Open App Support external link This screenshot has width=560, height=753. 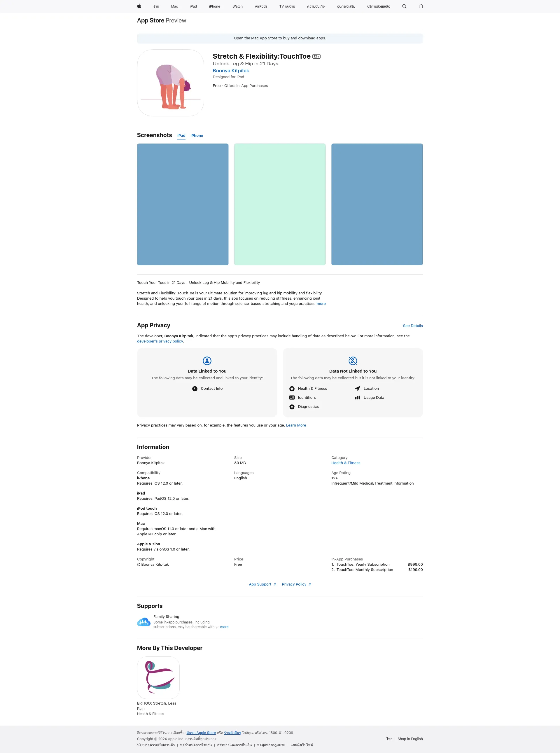pos(261,584)
